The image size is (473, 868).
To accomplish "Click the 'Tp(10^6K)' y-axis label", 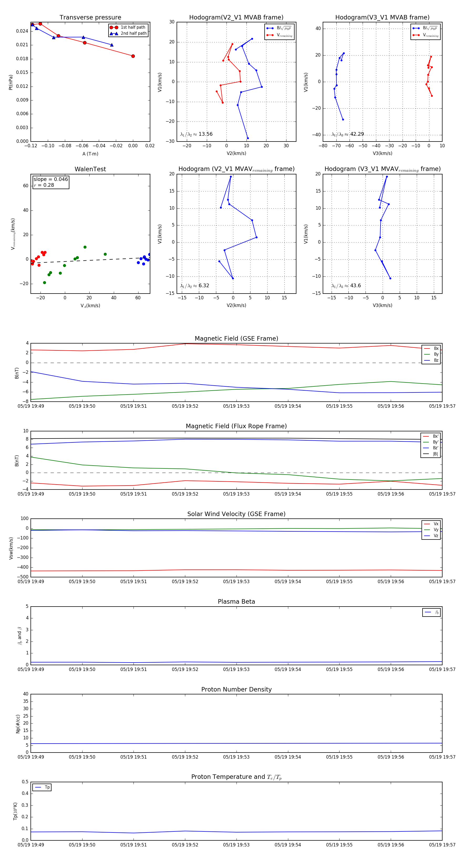I will [16, 811].
